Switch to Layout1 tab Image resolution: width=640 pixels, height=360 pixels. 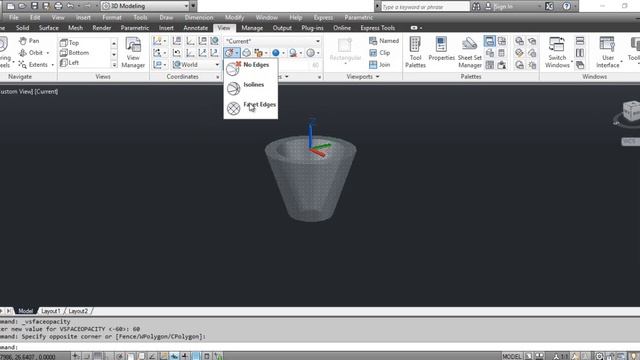point(51,311)
